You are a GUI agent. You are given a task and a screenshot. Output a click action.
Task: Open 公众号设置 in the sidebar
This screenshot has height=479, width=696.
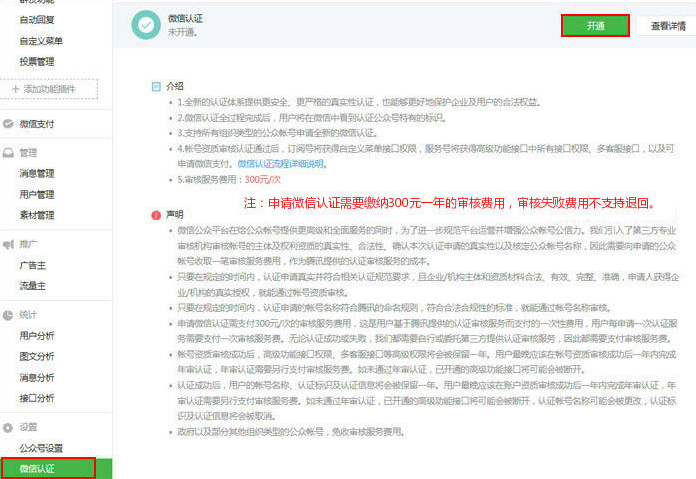41,448
